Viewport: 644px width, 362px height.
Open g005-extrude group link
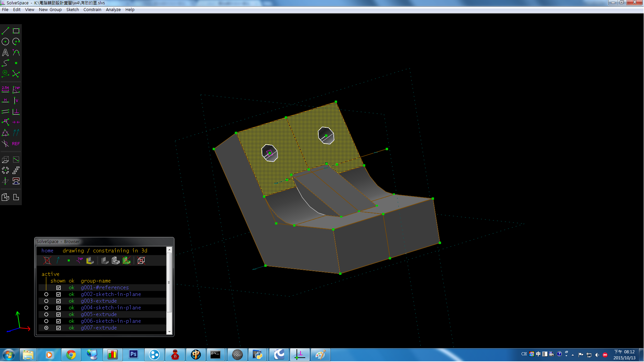point(99,314)
